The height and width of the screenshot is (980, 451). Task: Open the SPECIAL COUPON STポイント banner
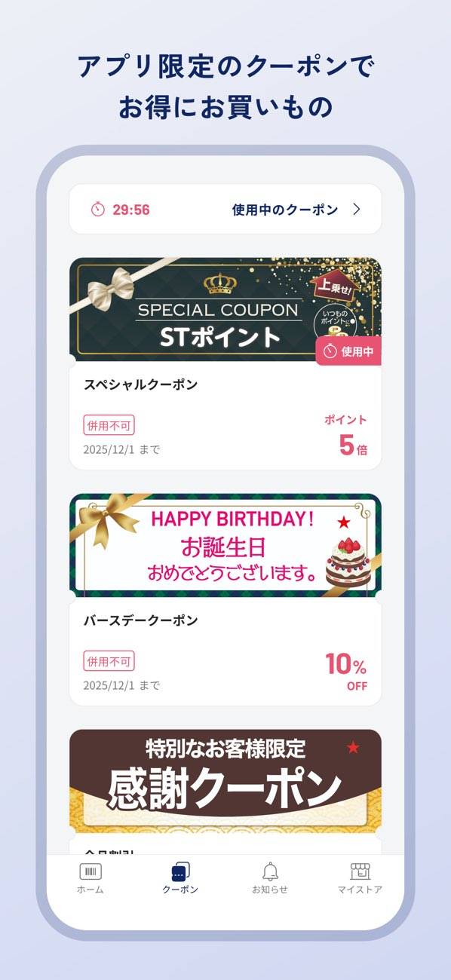226,310
